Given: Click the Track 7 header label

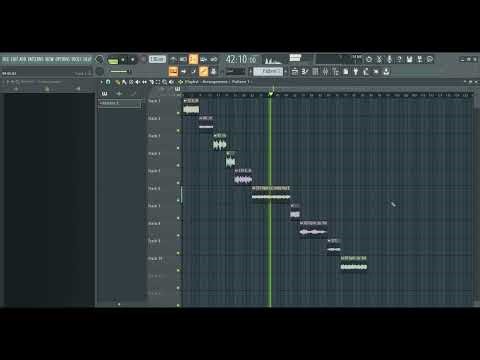Looking at the screenshot, I should pyautogui.click(x=154, y=206).
